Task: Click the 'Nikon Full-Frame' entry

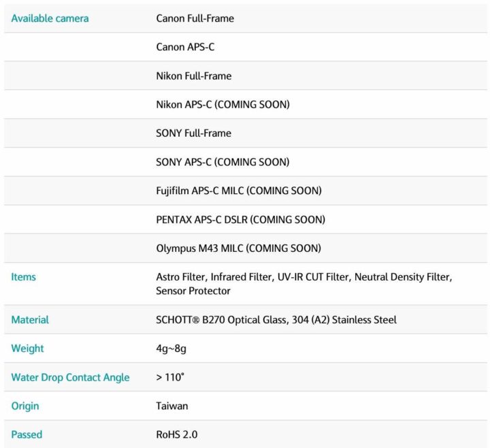Action: point(194,76)
